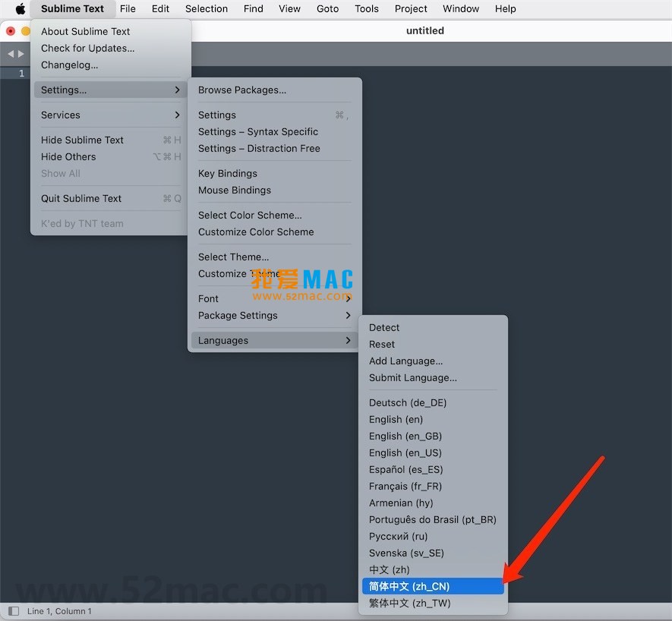Expand the Font submenu
The height and width of the screenshot is (621, 672).
tap(274, 298)
